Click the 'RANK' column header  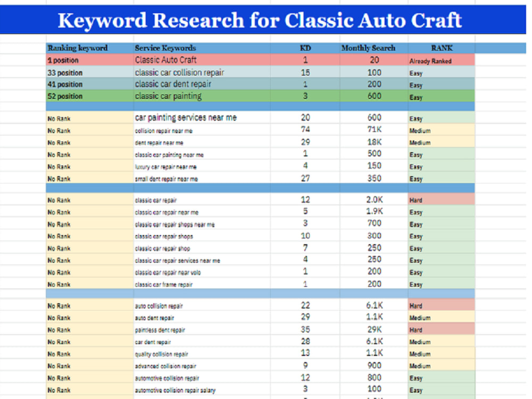point(442,48)
